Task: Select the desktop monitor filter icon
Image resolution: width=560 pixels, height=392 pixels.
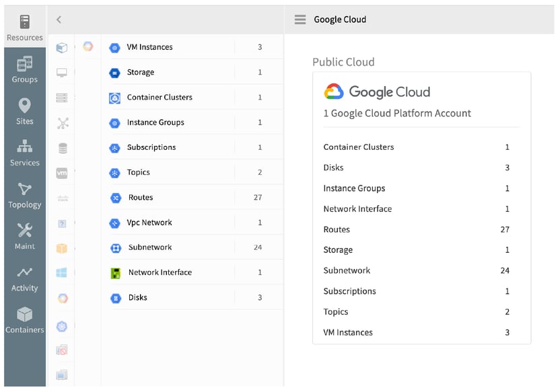Action: point(61,72)
